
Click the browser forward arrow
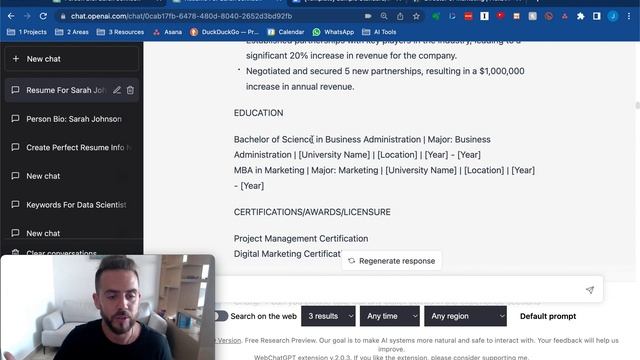[27, 16]
